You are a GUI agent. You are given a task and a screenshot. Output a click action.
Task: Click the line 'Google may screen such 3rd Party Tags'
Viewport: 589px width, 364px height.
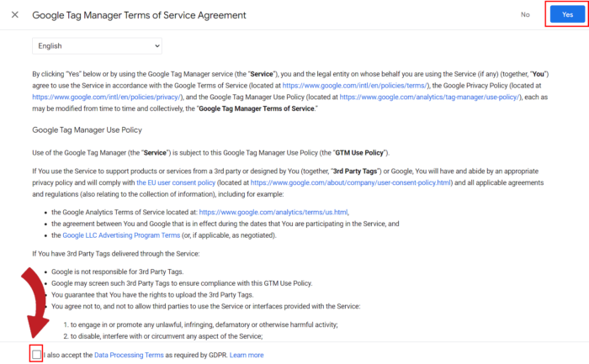[x=182, y=283]
